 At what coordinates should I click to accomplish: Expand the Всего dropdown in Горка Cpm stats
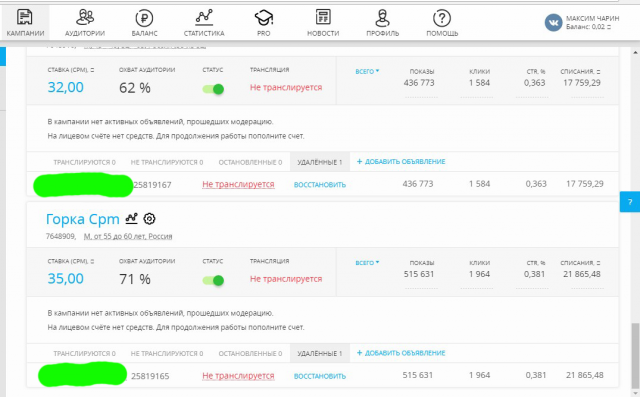(367, 263)
